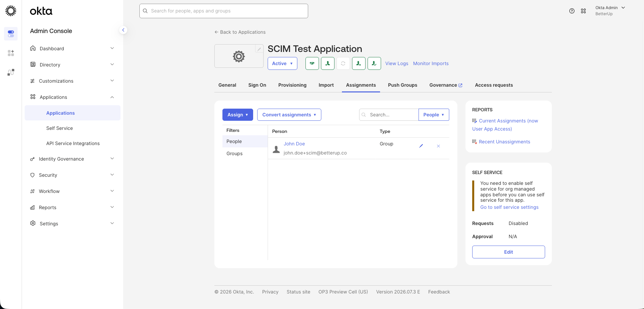
Task: Collapse the Applications menu chevron
Action: [x=112, y=97]
